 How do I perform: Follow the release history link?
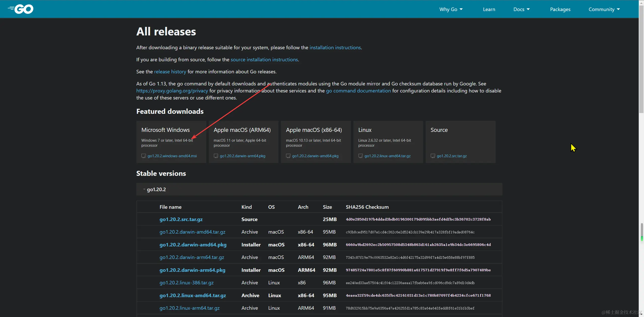[x=170, y=72]
